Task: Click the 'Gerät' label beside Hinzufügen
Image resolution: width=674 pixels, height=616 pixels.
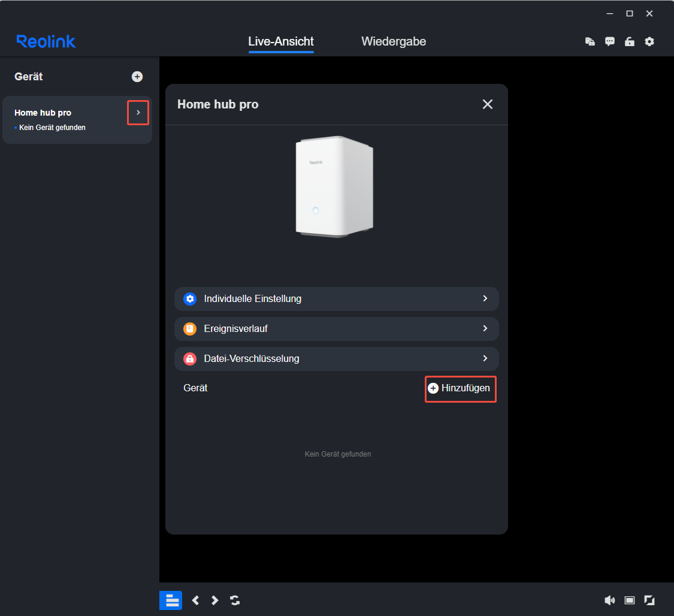Action: click(x=195, y=388)
